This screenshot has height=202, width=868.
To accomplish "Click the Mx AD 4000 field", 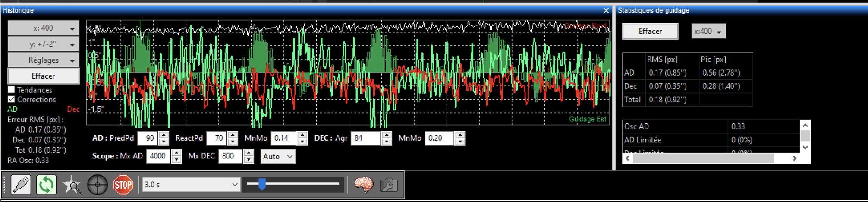I will click(159, 156).
